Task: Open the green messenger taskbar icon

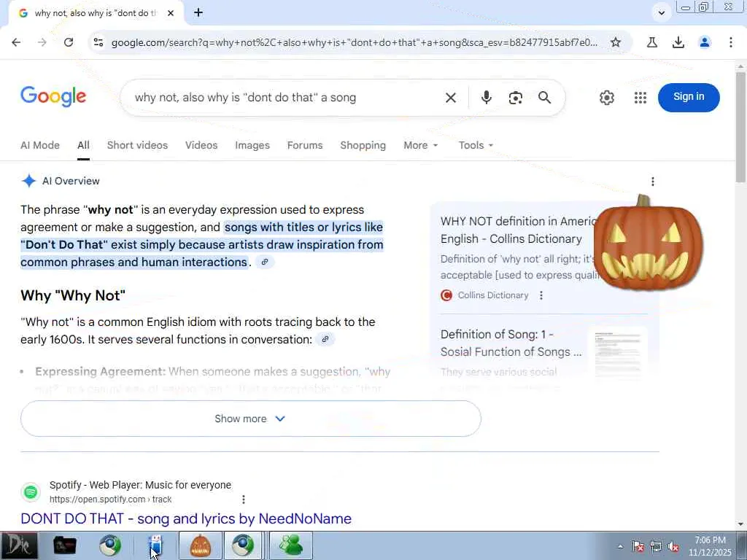Action: [x=291, y=545]
